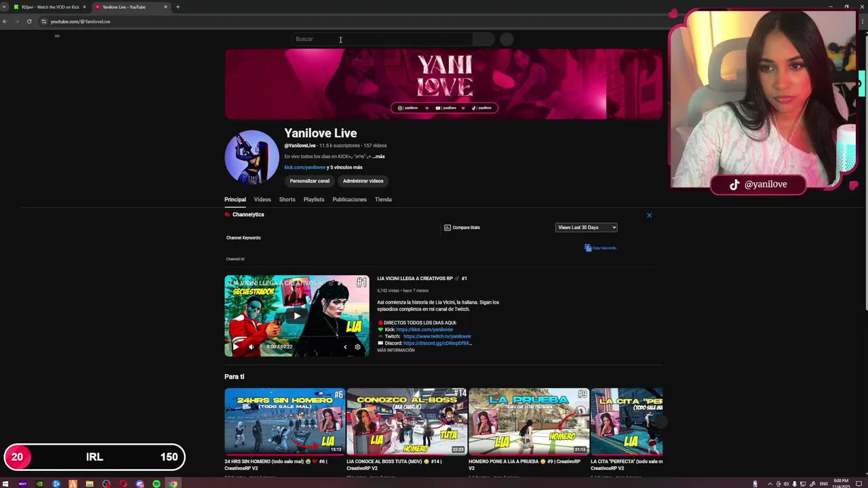
Task: Click the Administrar videos button
Action: click(x=363, y=181)
